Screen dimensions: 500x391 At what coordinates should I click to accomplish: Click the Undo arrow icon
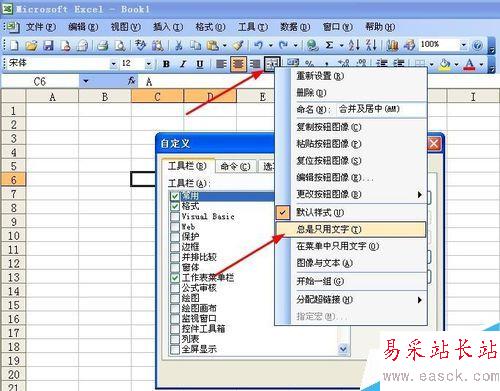pyautogui.click(x=259, y=45)
